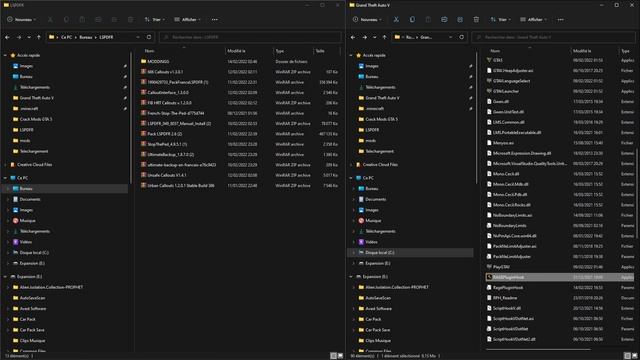This screenshot has height=360, width=640.
Task: Collapse Accès rapide in LSPDFR navigation pane
Action: 5,55
